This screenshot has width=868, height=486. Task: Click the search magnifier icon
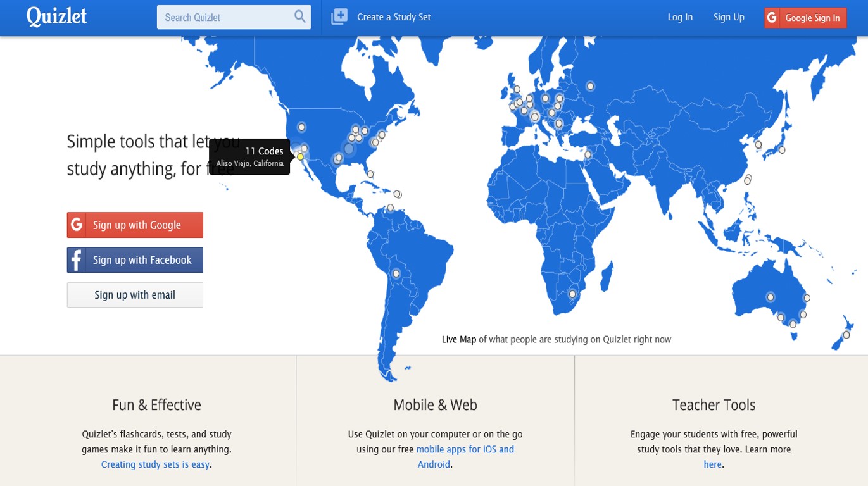(300, 17)
